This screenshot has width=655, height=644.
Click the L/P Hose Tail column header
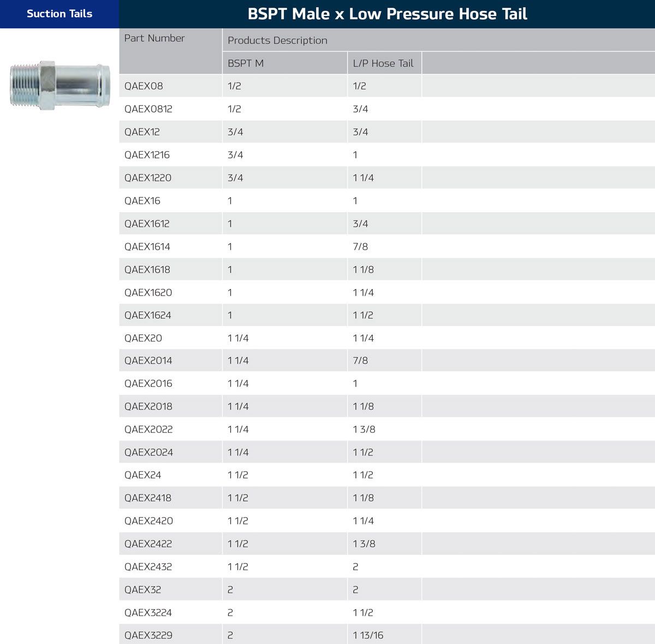(x=383, y=63)
